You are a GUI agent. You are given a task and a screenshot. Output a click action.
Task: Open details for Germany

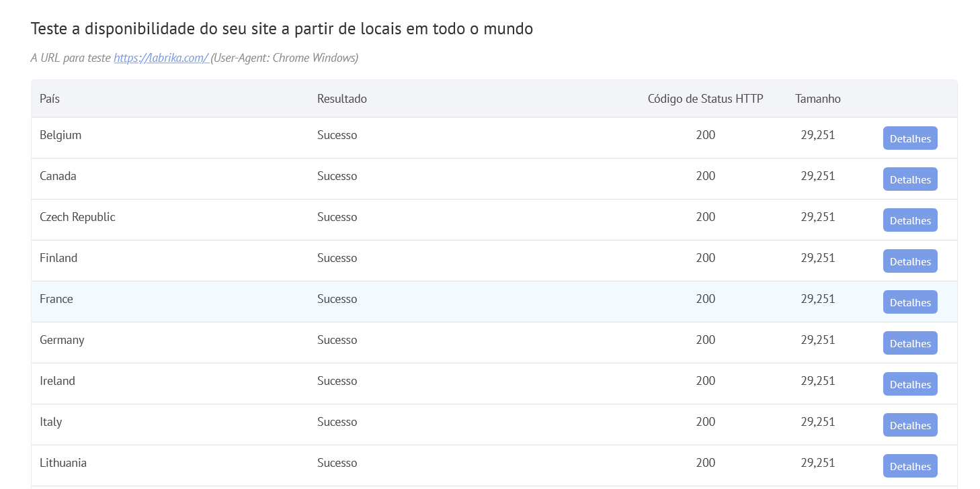click(x=909, y=343)
